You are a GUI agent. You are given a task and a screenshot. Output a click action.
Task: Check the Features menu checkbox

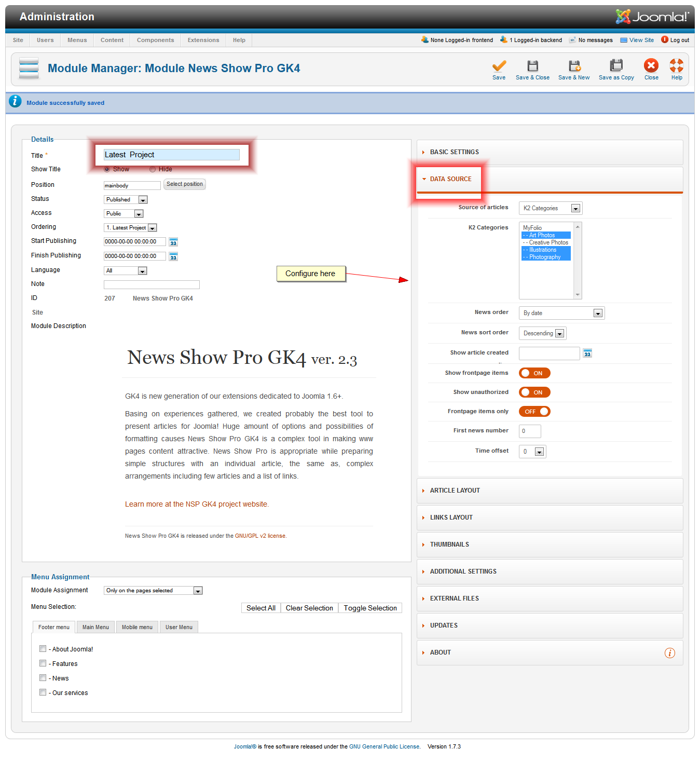pyautogui.click(x=43, y=663)
